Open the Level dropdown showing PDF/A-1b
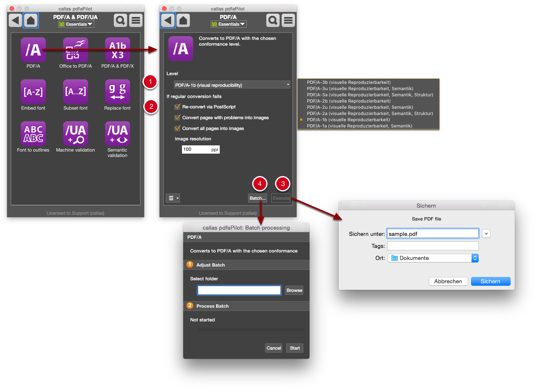Screen dimensions: 538x392 tap(232, 85)
